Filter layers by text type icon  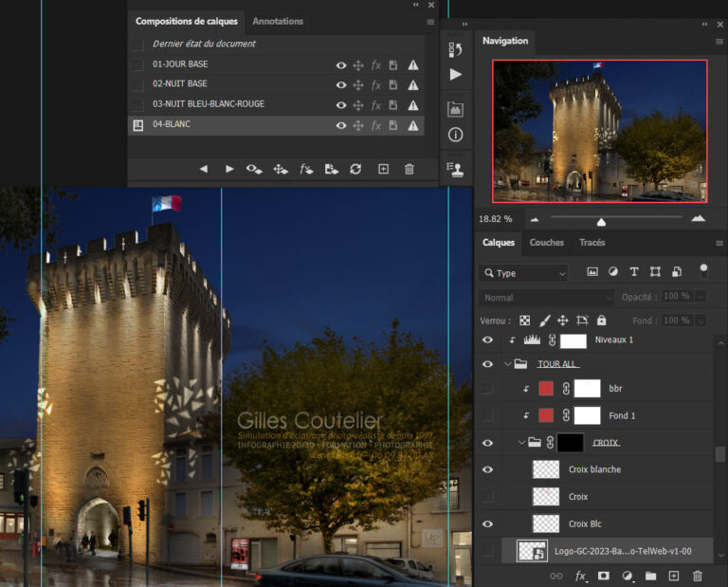(x=634, y=272)
